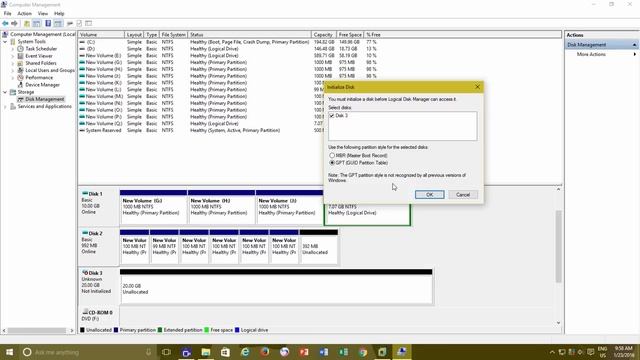640x360 pixels.
Task: Select the Disk Management node
Action: click(44, 99)
